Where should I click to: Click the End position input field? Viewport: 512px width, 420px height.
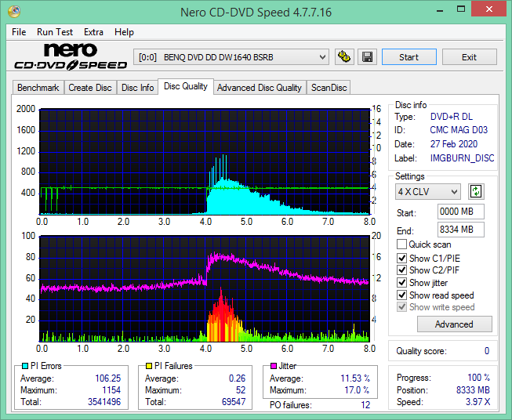click(460, 230)
